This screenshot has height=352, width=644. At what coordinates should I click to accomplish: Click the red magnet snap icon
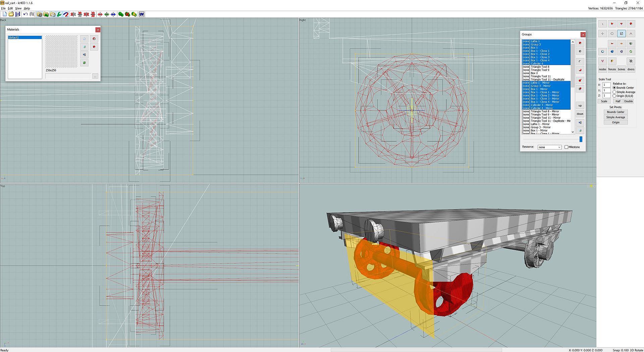pyautogui.click(x=66, y=14)
